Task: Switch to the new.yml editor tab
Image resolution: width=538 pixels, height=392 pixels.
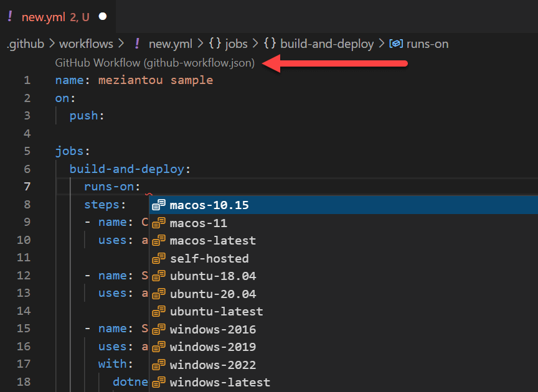Action: [42, 17]
